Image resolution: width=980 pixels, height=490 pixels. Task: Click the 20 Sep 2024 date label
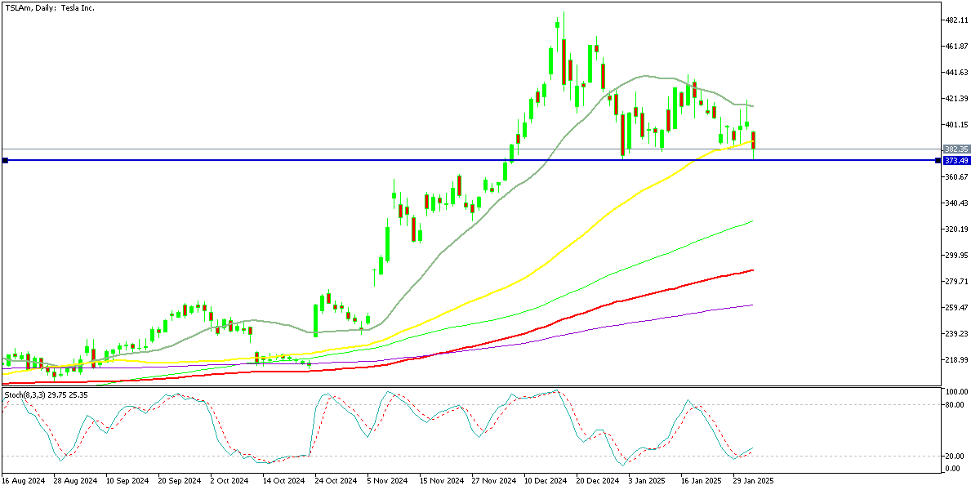[179, 481]
